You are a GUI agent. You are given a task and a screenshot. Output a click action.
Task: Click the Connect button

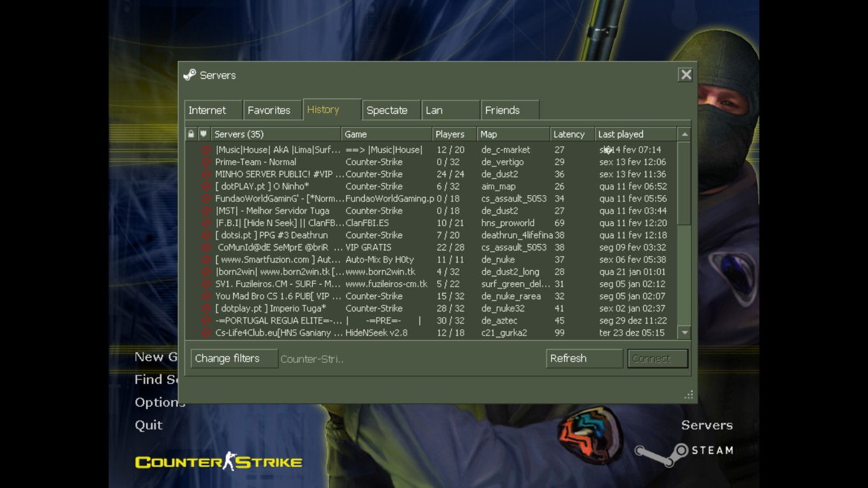click(658, 358)
